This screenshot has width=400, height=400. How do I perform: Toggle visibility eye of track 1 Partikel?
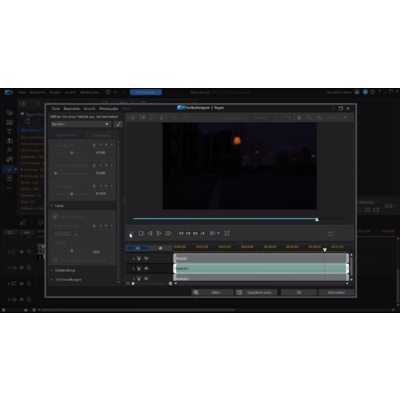[146, 258]
